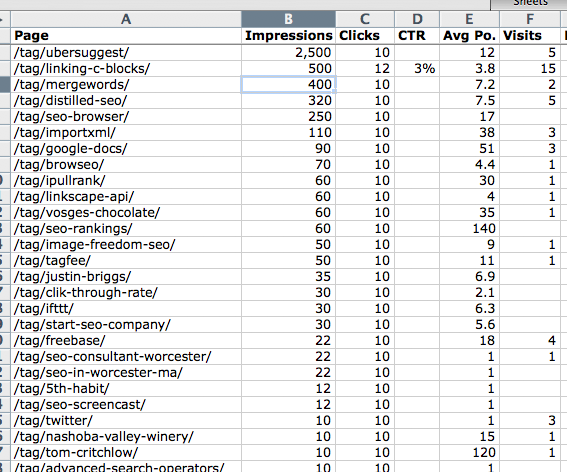This screenshot has height=472, width=567.
Task: Select the 120 average position cell
Action: tap(469, 452)
